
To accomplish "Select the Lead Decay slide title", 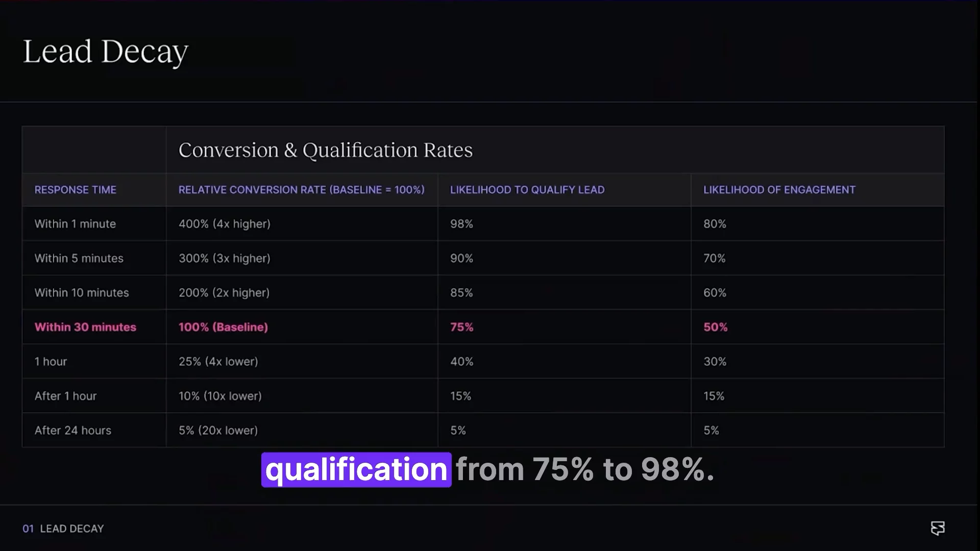I will pos(106,52).
